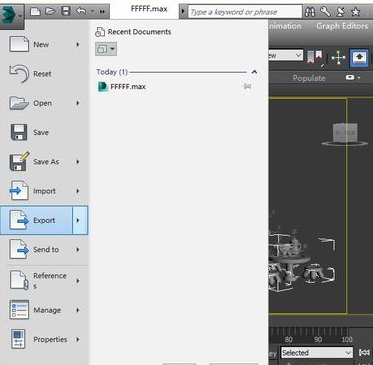Click the Properties sheet icon

[x=18, y=339]
